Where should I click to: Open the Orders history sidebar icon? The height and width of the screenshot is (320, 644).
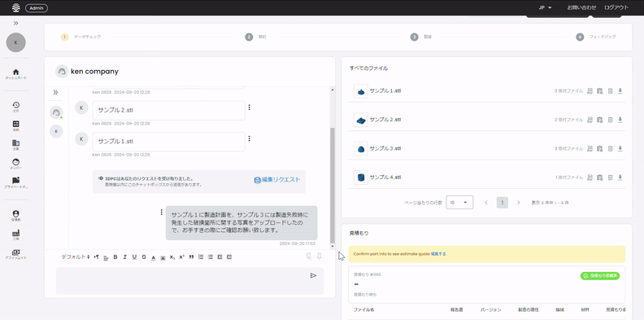(x=16, y=105)
